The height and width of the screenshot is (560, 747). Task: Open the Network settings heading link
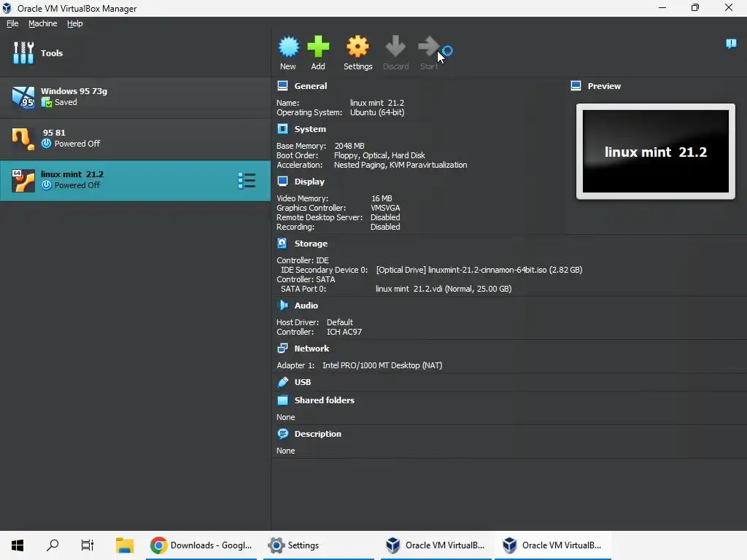pyautogui.click(x=311, y=349)
